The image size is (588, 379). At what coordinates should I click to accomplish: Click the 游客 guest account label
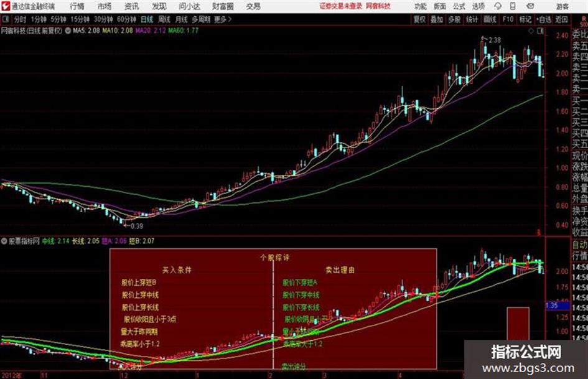click(562, 6)
